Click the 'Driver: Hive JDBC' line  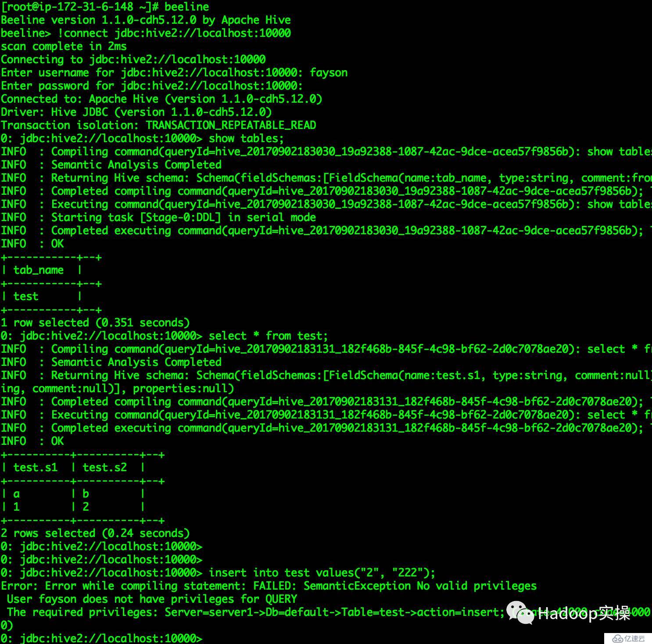click(136, 112)
